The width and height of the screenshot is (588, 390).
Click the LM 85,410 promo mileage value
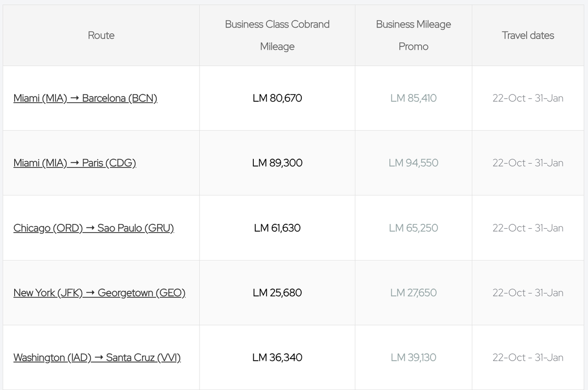[x=414, y=98]
